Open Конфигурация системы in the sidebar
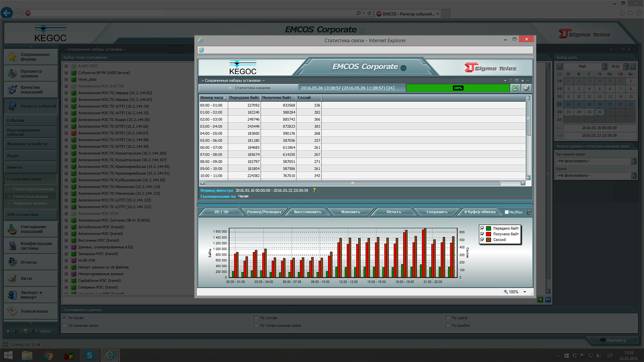 click(31, 246)
